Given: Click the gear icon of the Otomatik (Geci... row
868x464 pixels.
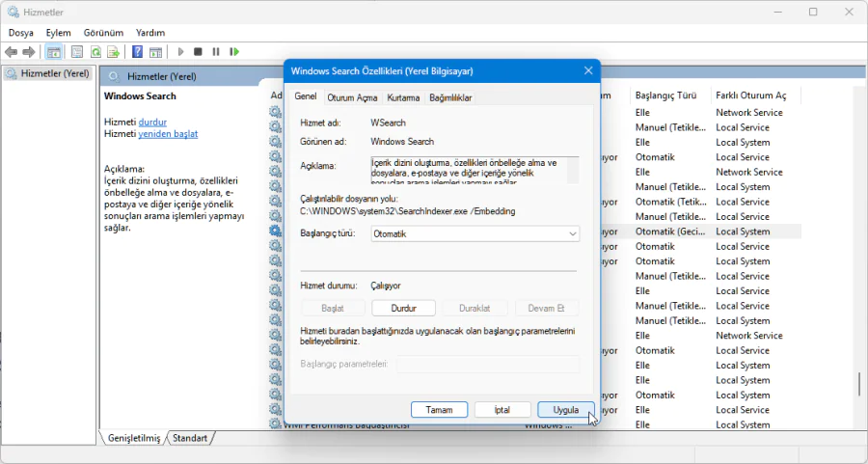Looking at the screenshot, I should pos(275,231).
